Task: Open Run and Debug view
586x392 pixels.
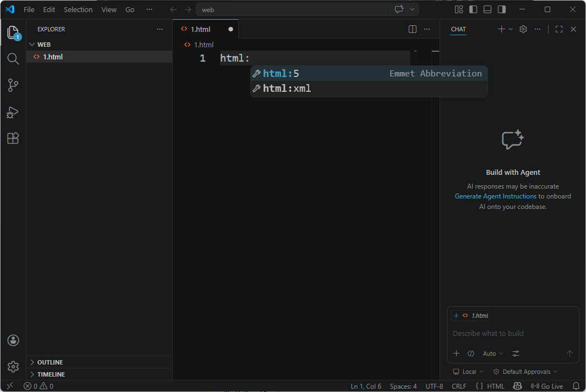Action: 13,112
